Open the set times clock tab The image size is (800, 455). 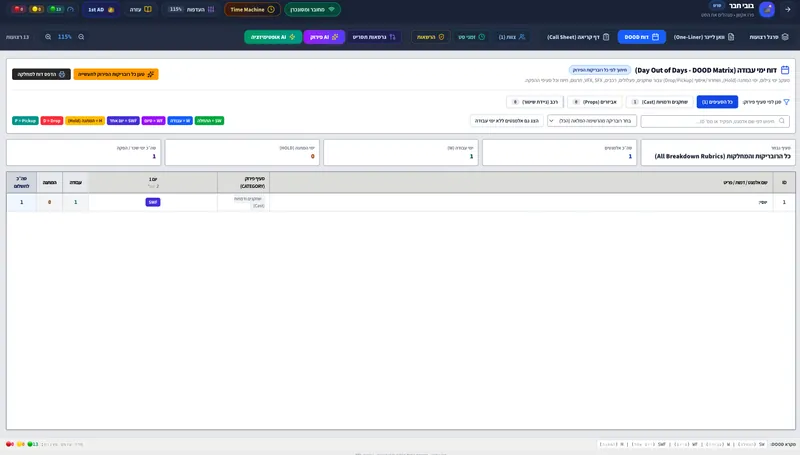(471, 37)
